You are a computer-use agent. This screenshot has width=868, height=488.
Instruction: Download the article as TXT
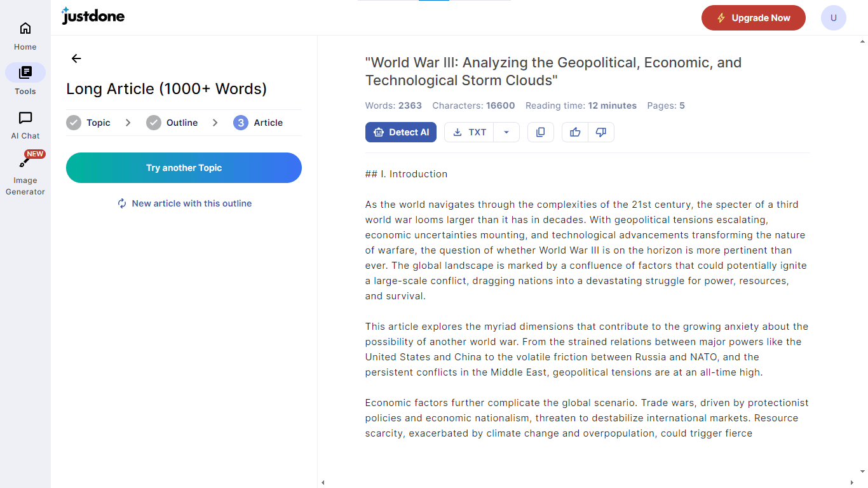[x=470, y=132]
